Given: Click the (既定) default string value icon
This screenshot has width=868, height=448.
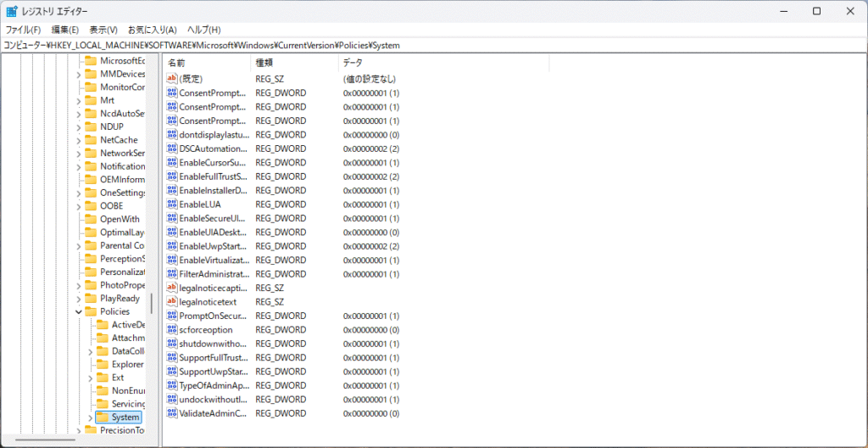Looking at the screenshot, I should tap(171, 79).
